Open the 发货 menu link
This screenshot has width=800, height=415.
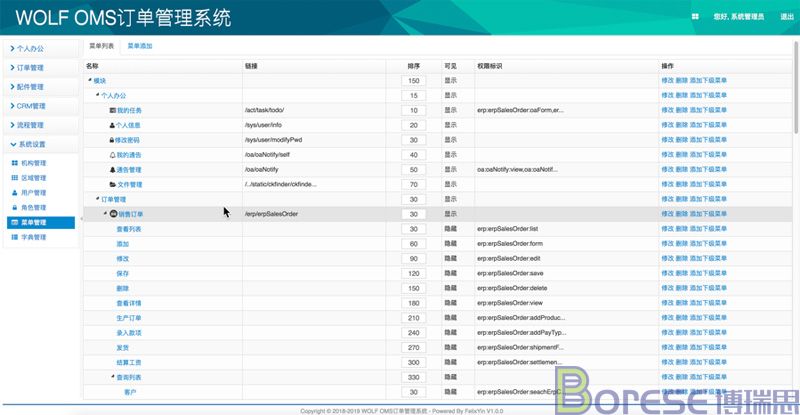122,348
